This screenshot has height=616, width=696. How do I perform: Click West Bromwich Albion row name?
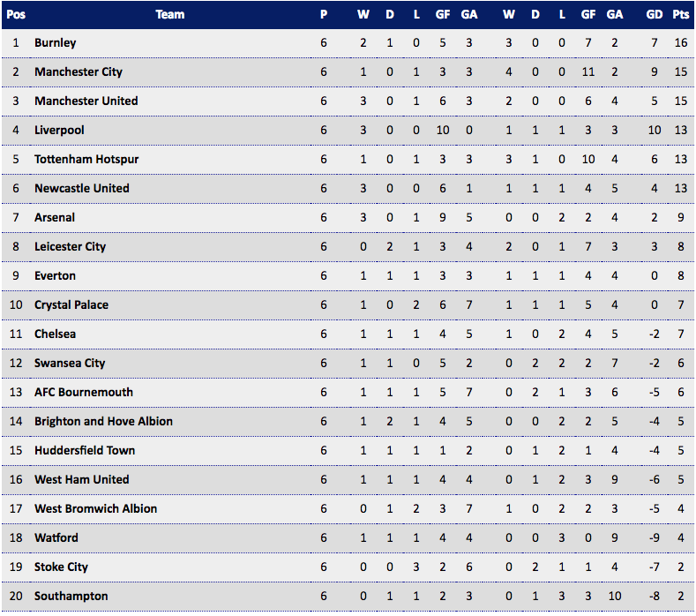[x=96, y=508]
